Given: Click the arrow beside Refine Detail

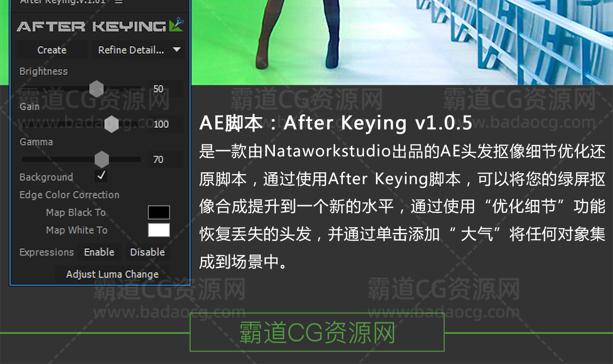Looking at the screenshot, I should point(176,49).
